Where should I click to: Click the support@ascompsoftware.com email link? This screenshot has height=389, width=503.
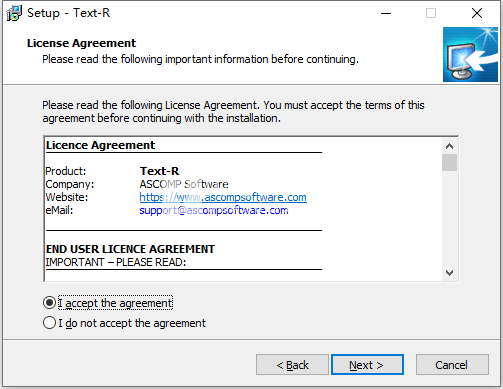(x=214, y=210)
